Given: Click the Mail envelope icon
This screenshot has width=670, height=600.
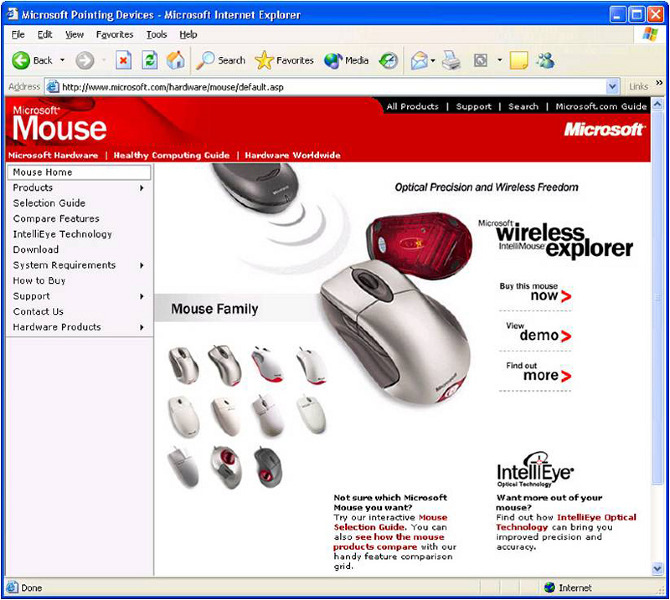Looking at the screenshot, I should pyautogui.click(x=419, y=61).
